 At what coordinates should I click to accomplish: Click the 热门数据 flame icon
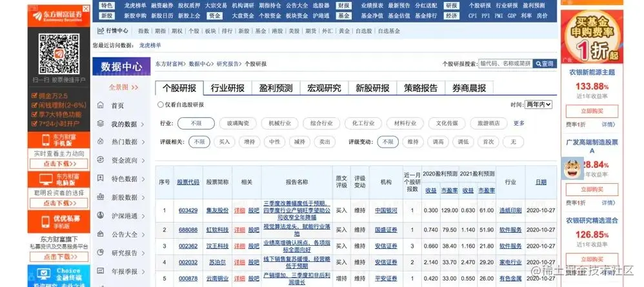pyautogui.click(x=101, y=142)
